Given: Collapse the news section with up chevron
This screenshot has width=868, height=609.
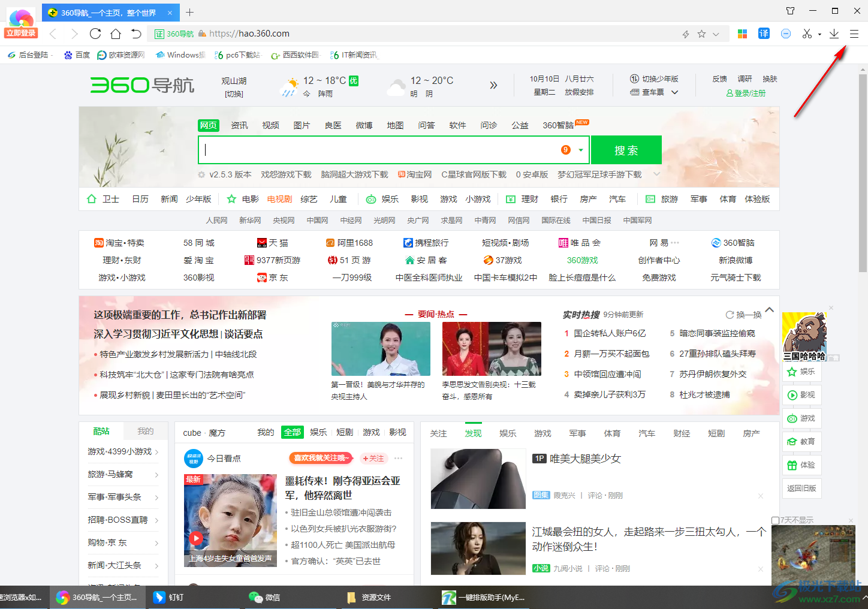Looking at the screenshot, I should coord(770,310).
